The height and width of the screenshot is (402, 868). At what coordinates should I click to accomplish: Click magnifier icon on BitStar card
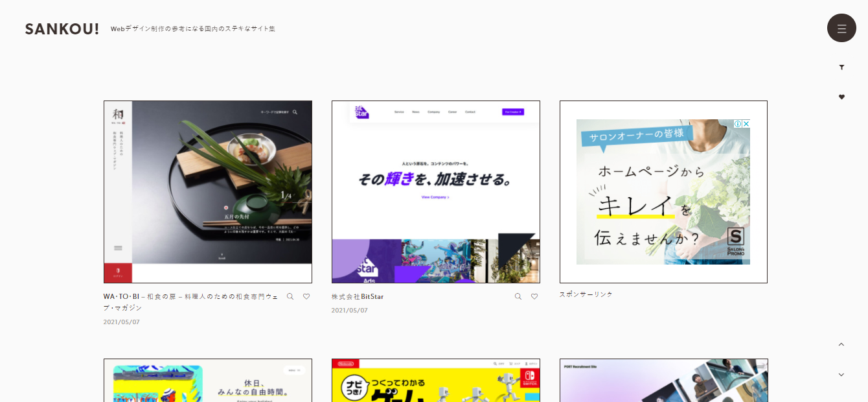[x=518, y=296]
